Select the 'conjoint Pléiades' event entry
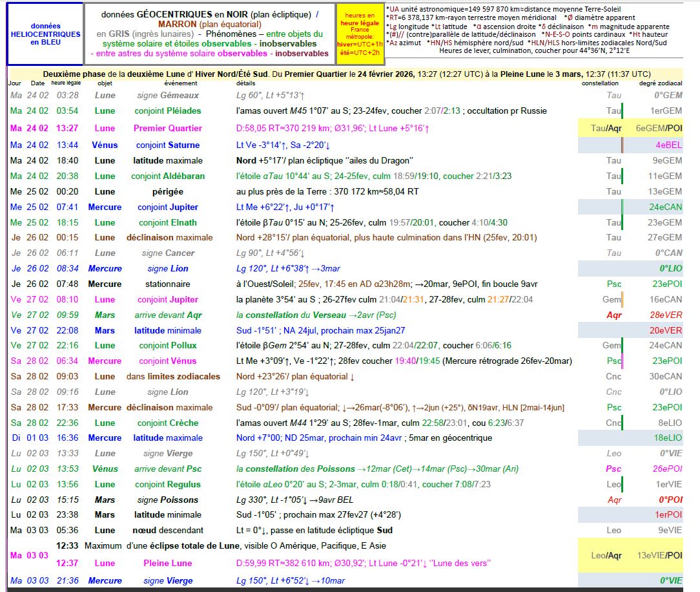 point(167,111)
